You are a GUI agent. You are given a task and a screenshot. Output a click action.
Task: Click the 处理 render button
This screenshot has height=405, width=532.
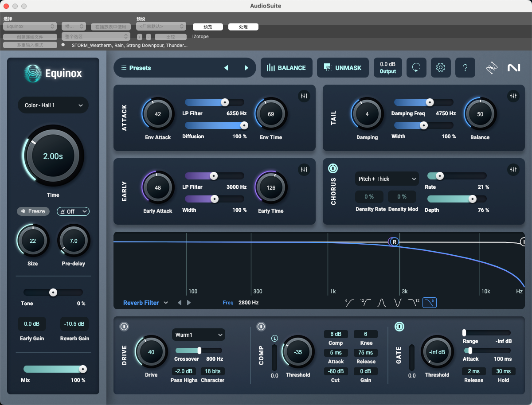pyautogui.click(x=243, y=27)
